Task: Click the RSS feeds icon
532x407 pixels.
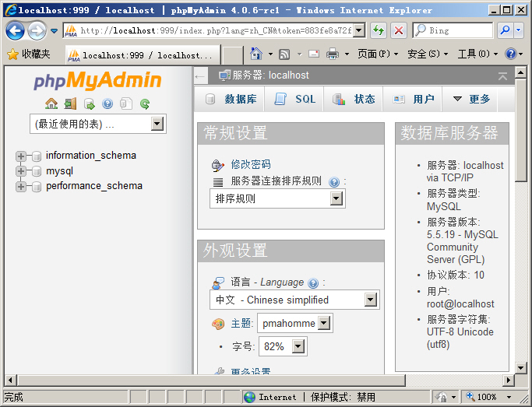Action: (284, 54)
